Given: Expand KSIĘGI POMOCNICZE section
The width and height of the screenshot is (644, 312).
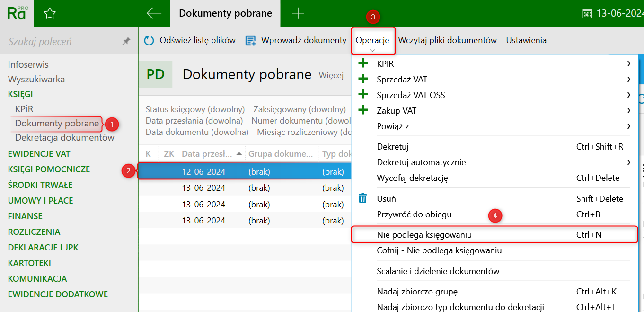Looking at the screenshot, I should coord(49,169).
